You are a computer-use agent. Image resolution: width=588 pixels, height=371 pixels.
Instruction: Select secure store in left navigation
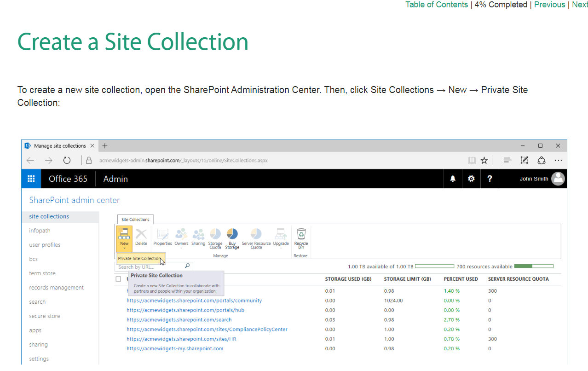click(45, 316)
